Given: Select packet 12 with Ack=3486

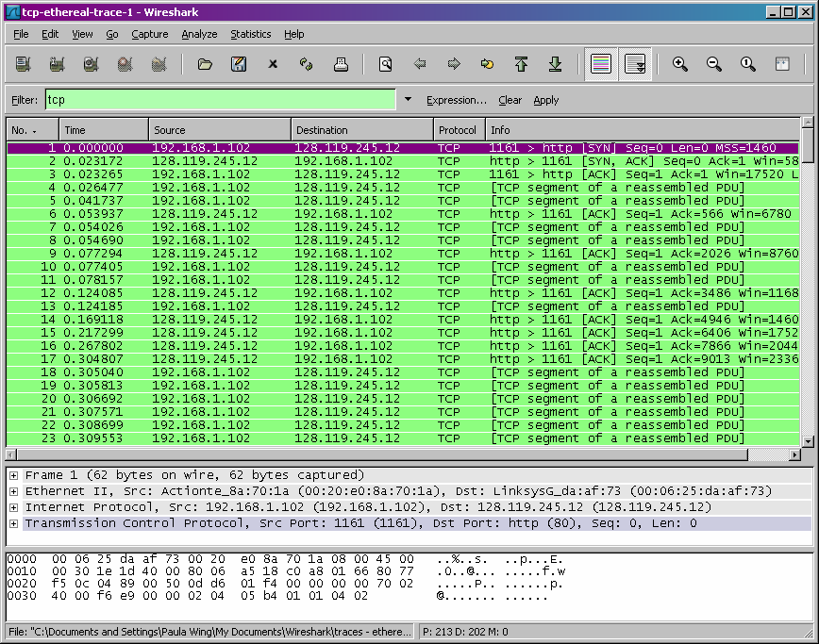Looking at the screenshot, I should pos(403,293).
